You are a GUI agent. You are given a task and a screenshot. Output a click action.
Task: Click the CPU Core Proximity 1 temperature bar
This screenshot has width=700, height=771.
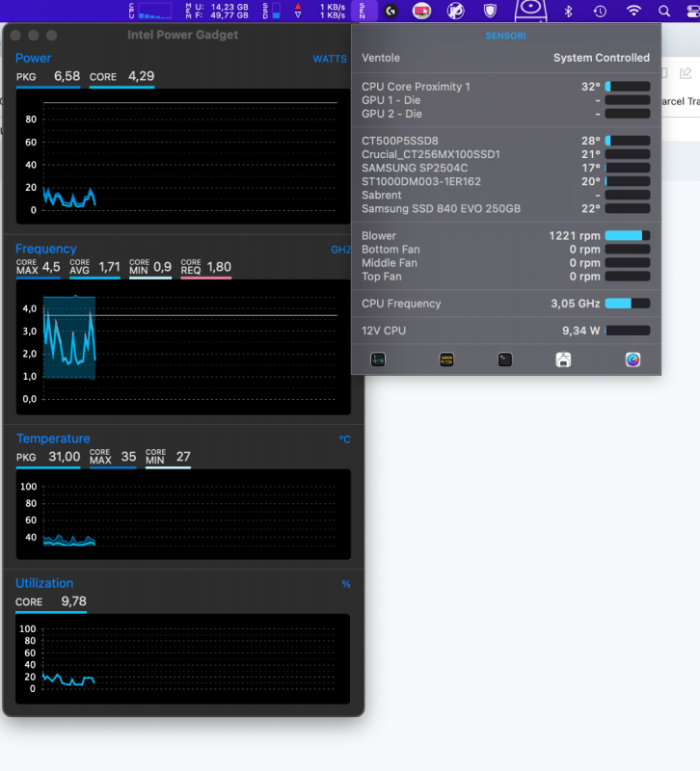coord(627,87)
